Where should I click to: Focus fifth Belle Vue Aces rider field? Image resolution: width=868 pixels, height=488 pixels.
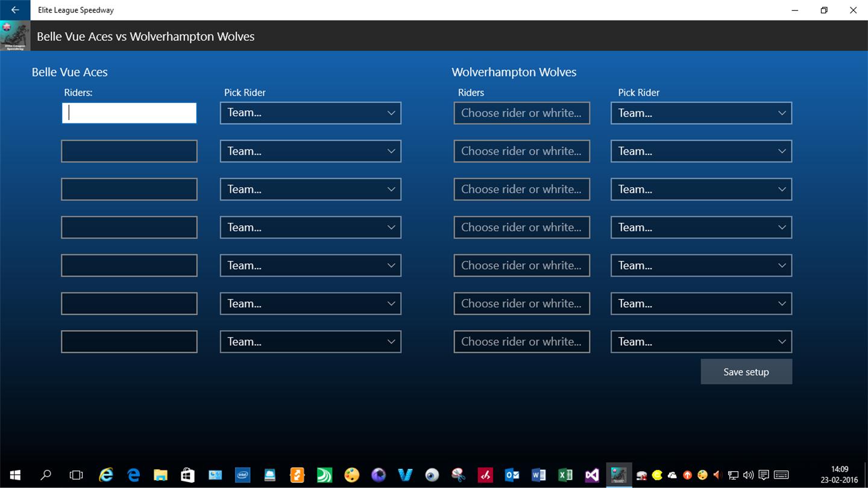(129, 265)
